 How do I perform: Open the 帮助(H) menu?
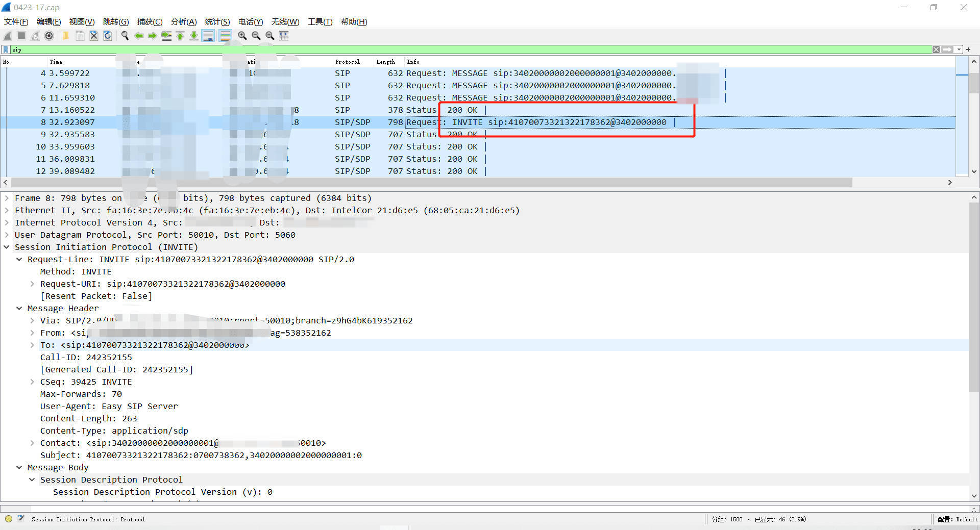tap(354, 22)
